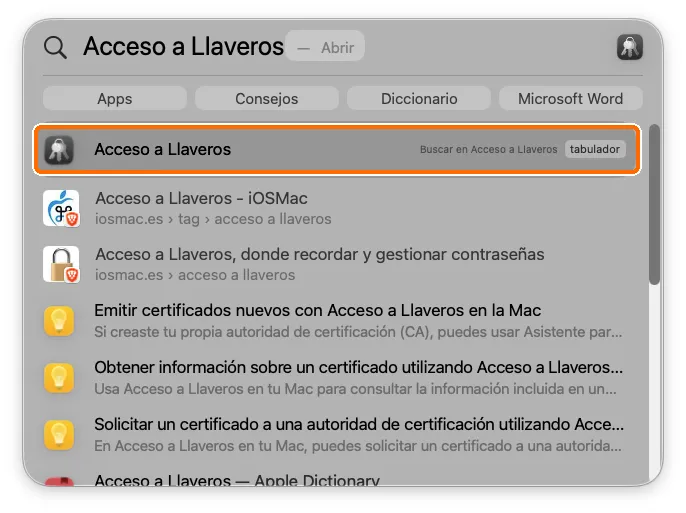This screenshot has height=513, width=686.
Task: Open the tip Emitir certificados nuevos con Acceso a Llaveros
Action: tap(337, 321)
